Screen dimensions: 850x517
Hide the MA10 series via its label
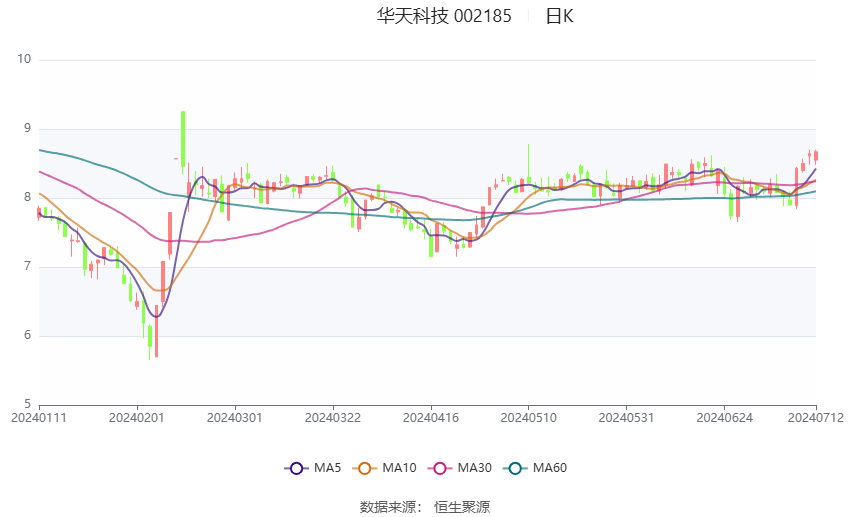pyautogui.click(x=399, y=468)
